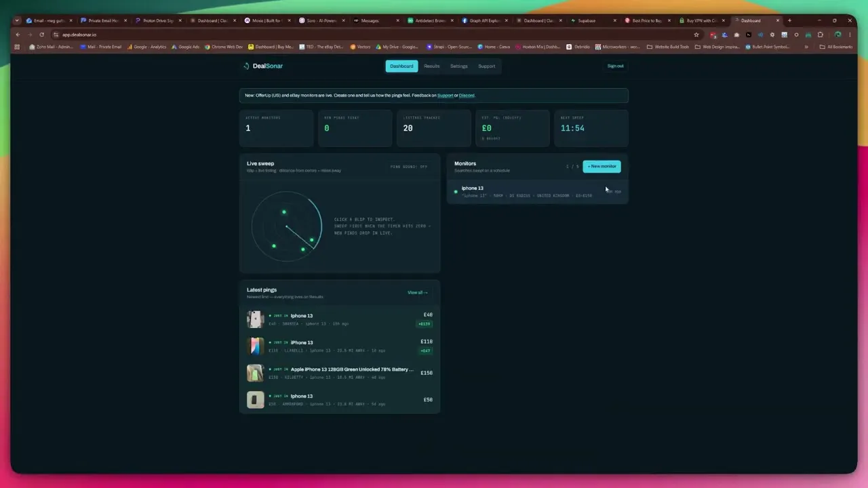Screen dimensions: 868x488
Task: Switch to the Messages browser tab
Action: (376, 20)
